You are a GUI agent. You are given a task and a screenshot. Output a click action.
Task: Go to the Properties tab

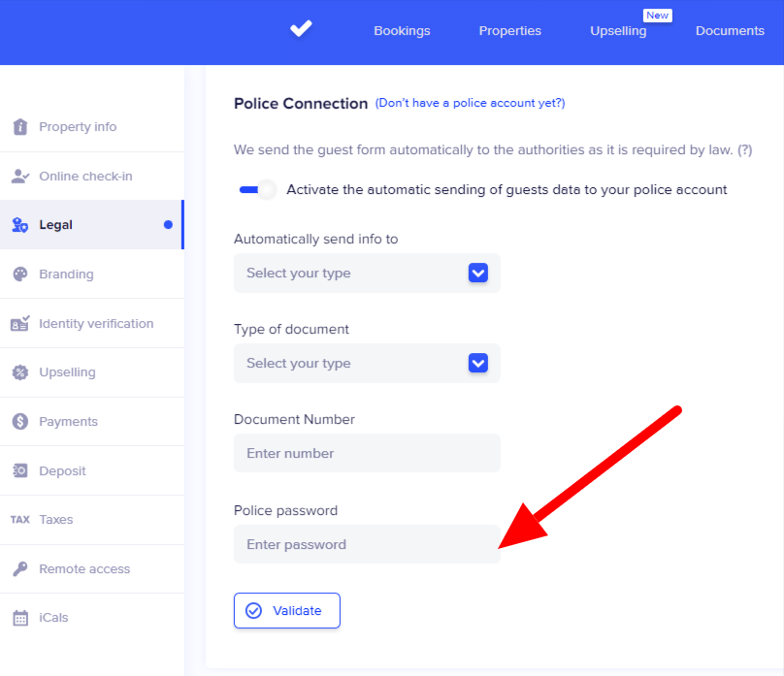(509, 31)
